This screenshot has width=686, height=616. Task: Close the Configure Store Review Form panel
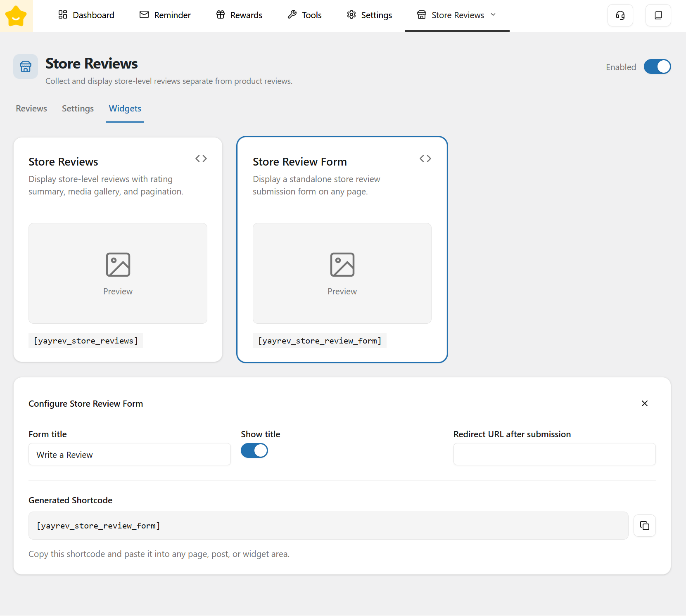(644, 403)
